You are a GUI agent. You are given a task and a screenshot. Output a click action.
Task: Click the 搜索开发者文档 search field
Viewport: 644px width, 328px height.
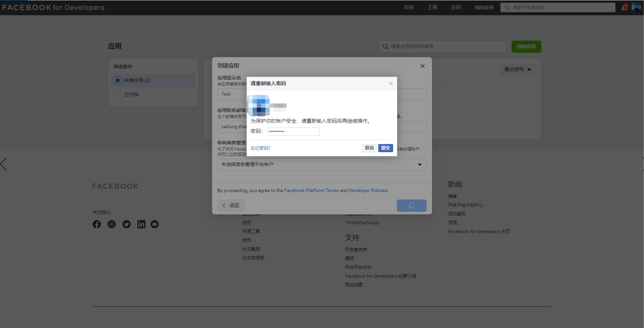558,7
